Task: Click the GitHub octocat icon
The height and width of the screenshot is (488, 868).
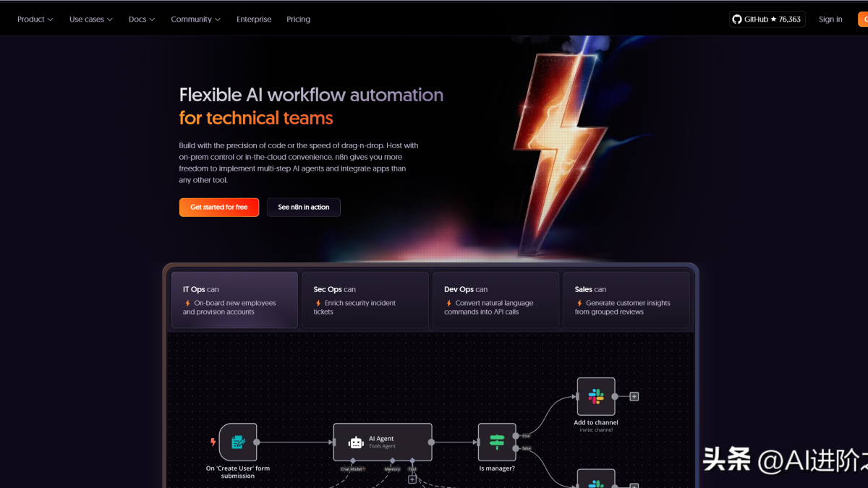Action: (x=737, y=20)
